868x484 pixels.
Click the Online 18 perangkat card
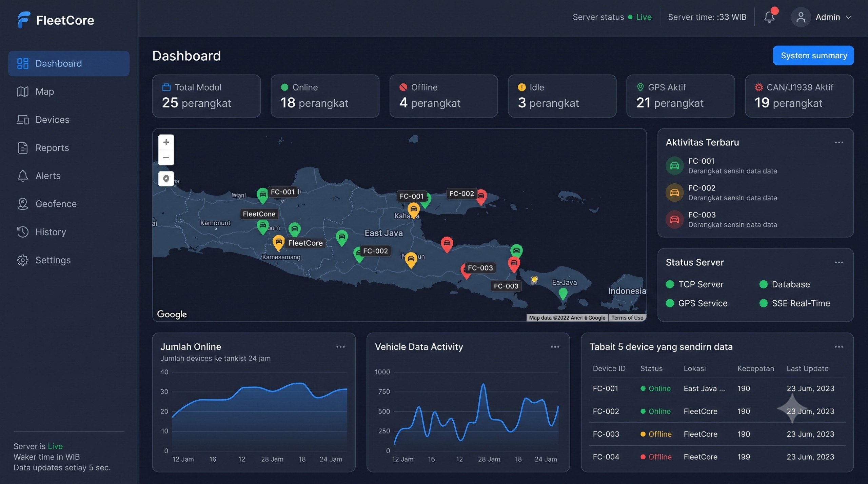(325, 96)
